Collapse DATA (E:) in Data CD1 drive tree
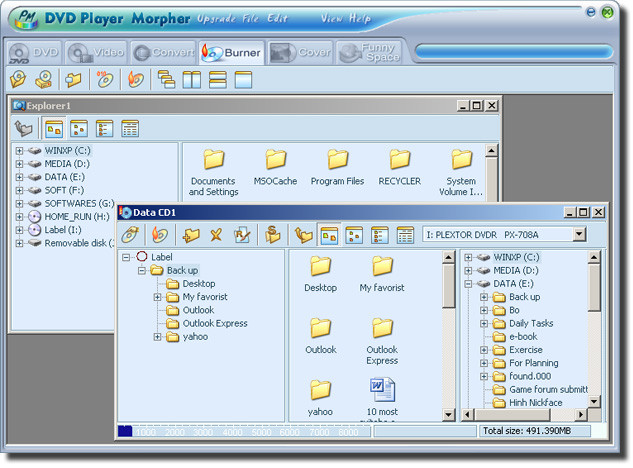The image size is (633, 468). click(468, 284)
